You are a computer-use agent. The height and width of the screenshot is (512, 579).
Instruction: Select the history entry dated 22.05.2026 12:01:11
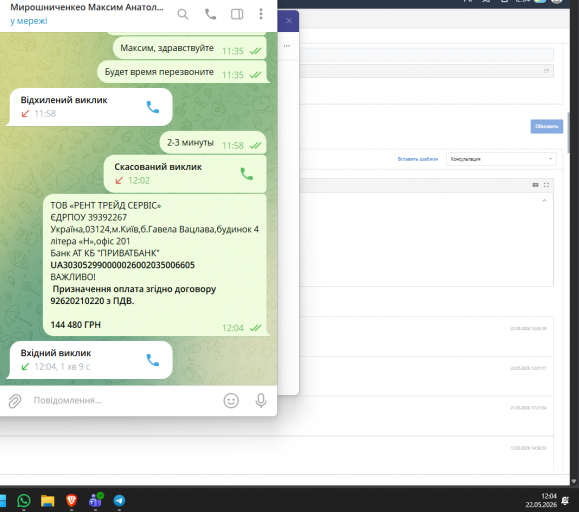[426, 376]
